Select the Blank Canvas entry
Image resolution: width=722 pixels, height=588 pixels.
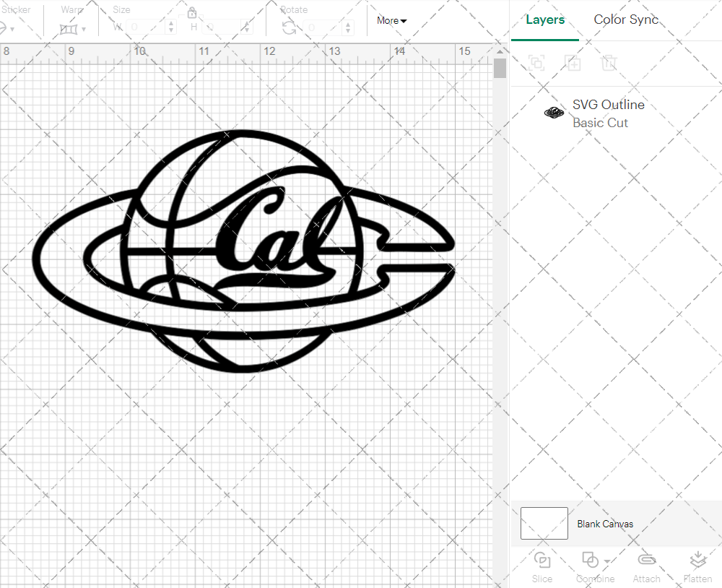pyautogui.click(x=606, y=524)
